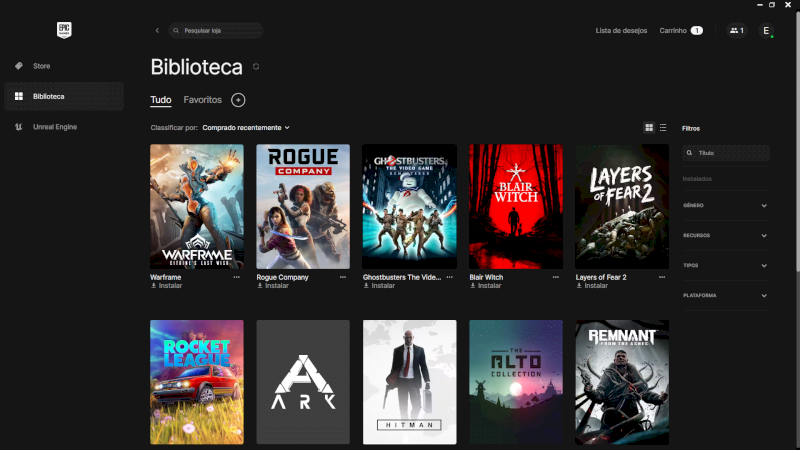
Task: Expand the Recursos filter
Action: [725, 236]
